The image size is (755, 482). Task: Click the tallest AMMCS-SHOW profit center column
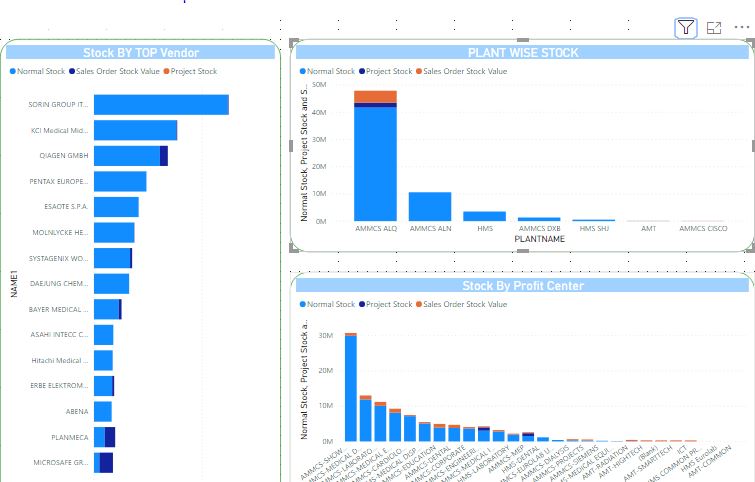(x=351, y=387)
